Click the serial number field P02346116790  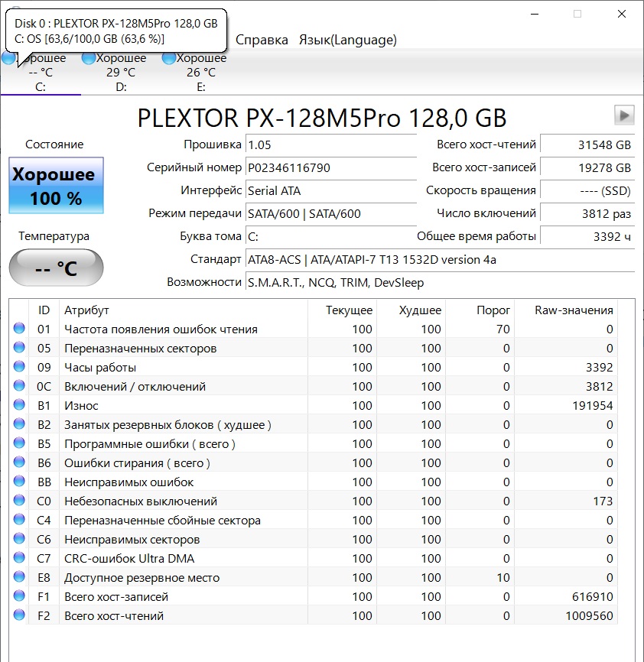[330, 167]
